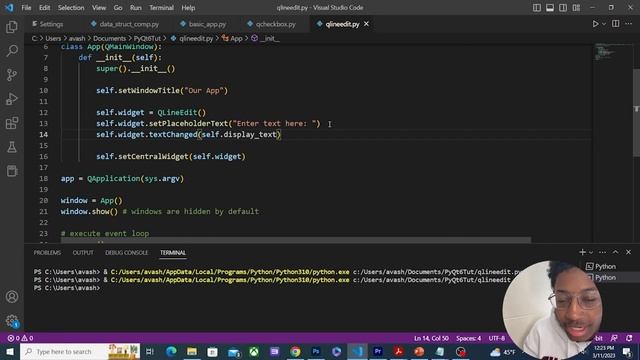
Task: Click the Windows Start button
Action: pyautogui.click(x=9, y=351)
